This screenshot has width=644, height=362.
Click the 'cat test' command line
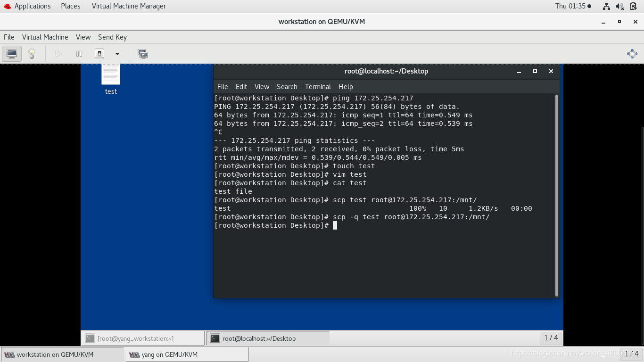290,183
